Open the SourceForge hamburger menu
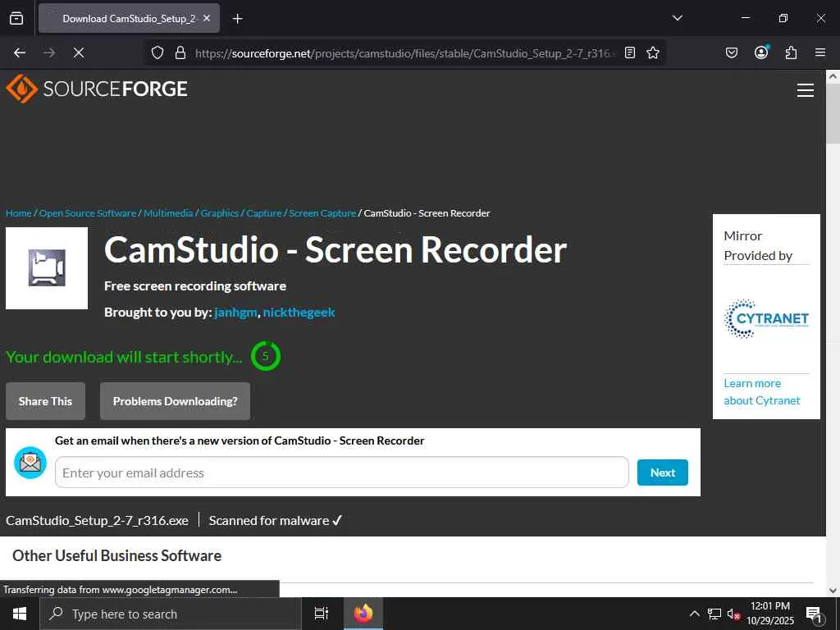840x630 pixels. [806, 90]
